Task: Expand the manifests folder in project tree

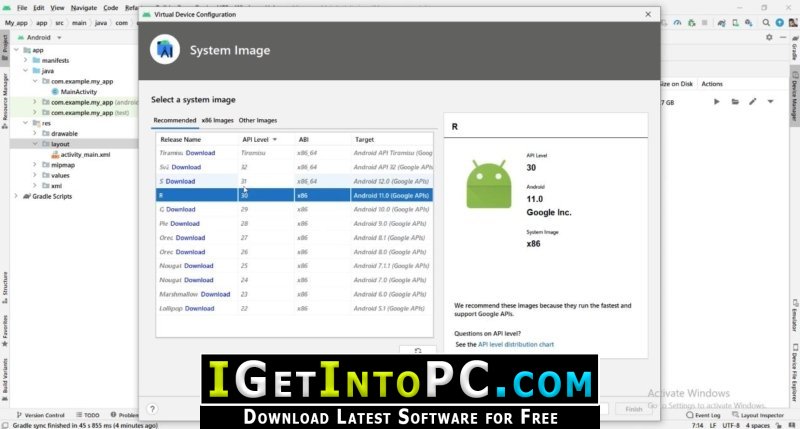Action: [26, 60]
